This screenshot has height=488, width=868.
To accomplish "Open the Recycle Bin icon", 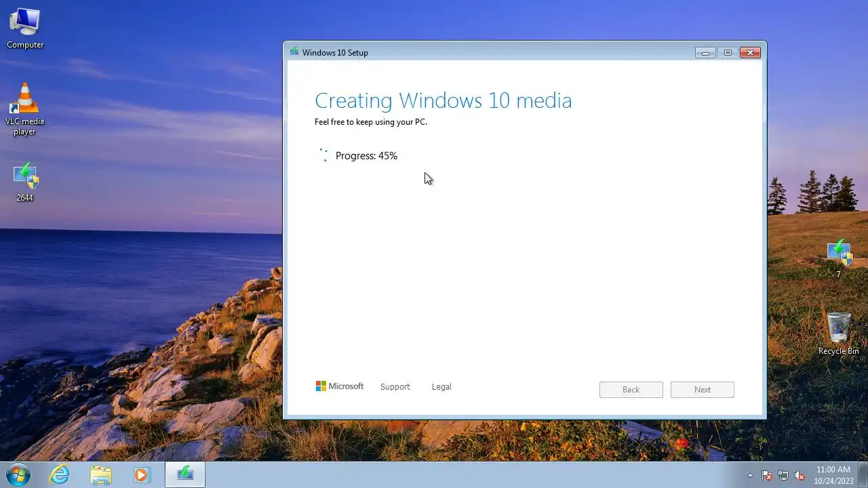I will pos(839,333).
